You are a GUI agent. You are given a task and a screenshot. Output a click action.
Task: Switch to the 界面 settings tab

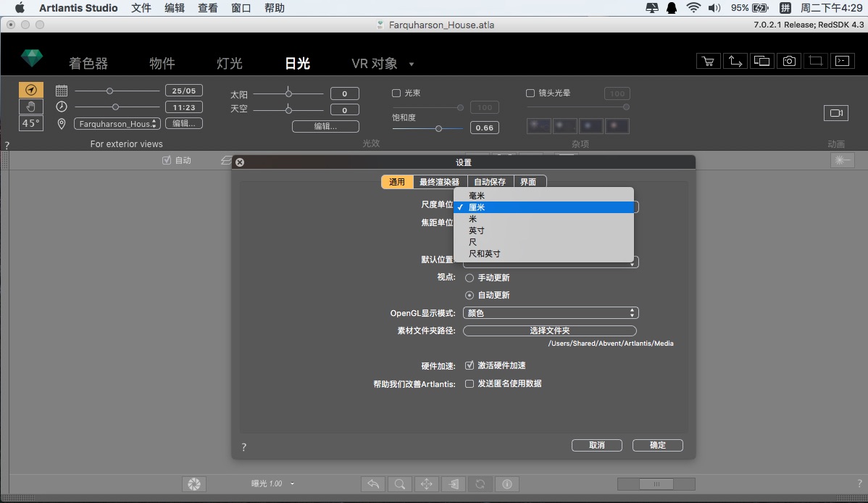[x=528, y=182]
